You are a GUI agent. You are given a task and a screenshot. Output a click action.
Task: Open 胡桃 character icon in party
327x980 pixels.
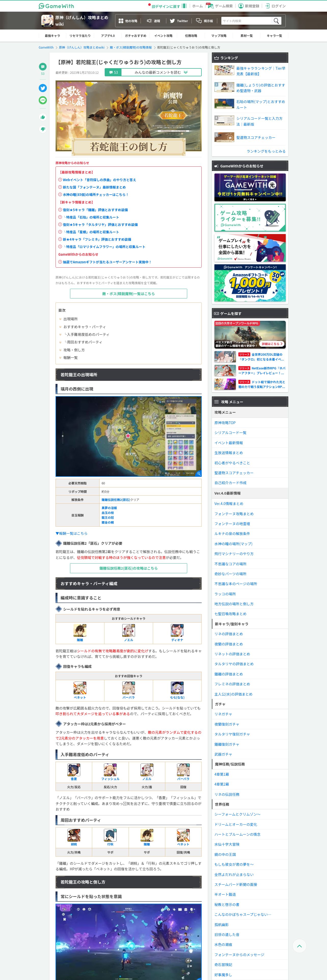point(74,835)
